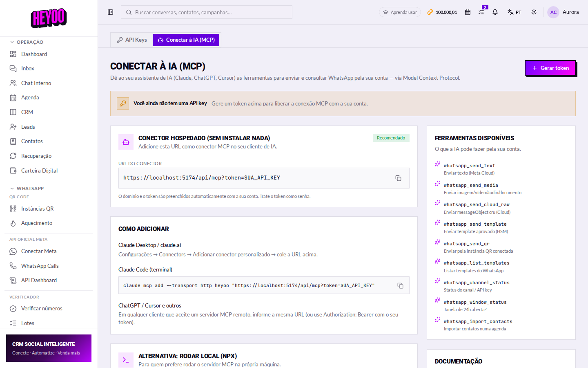The height and width of the screenshot is (368, 588).
Task: Click the API Dashboard icon
Action: [x=13, y=280]
